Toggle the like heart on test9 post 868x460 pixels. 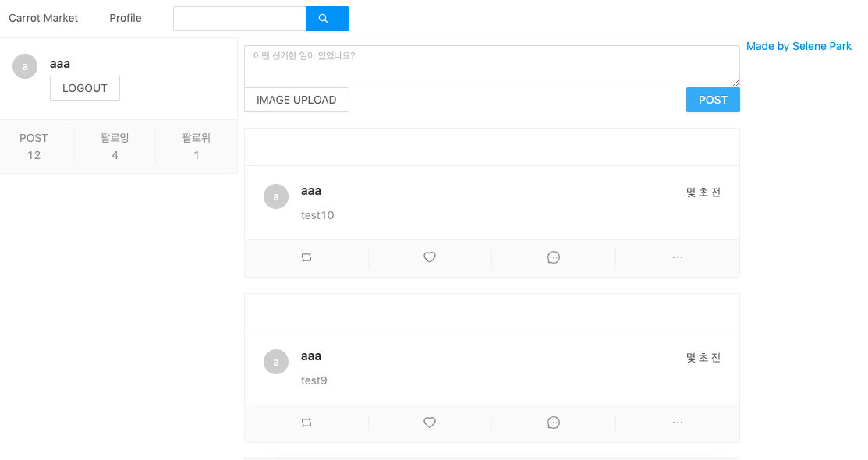[429, 423]
